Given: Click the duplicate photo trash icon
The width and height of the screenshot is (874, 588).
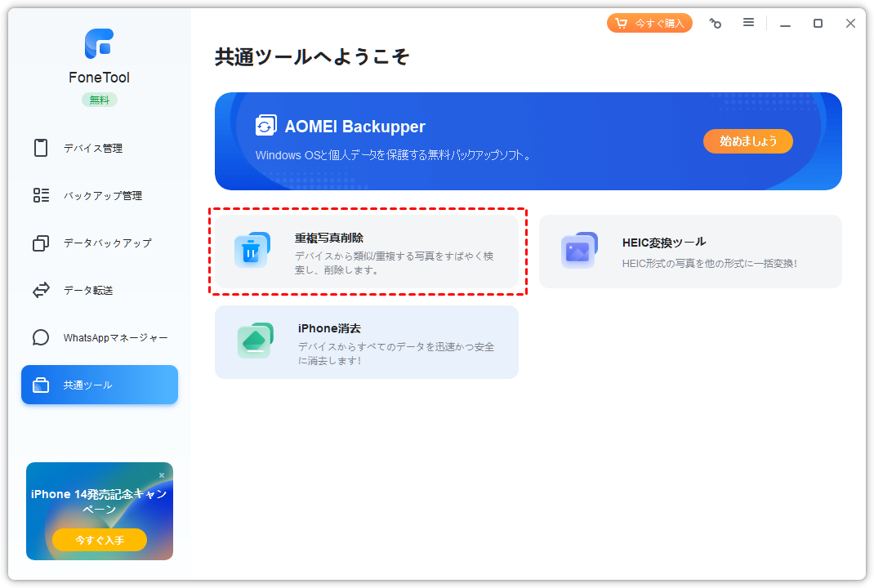Looking at the screenshot, I should click(x=252, y=251).
